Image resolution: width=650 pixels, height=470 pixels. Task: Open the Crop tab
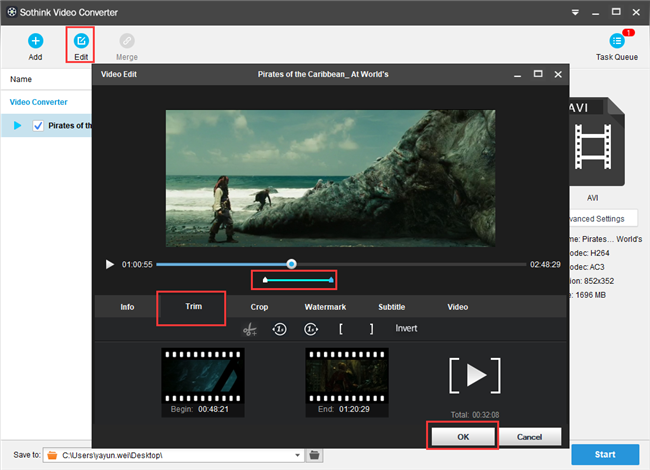pyautogui.click(x=259, y=307)
